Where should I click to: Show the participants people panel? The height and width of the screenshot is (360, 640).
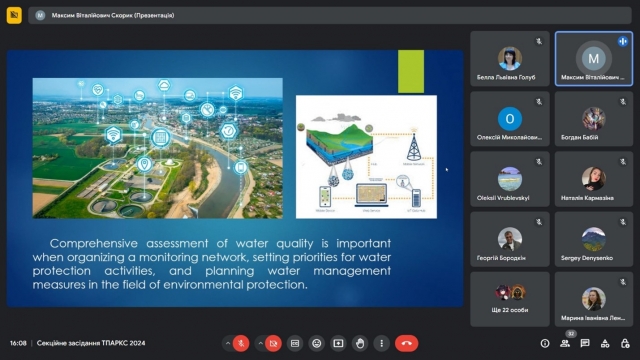click(565, 343)
